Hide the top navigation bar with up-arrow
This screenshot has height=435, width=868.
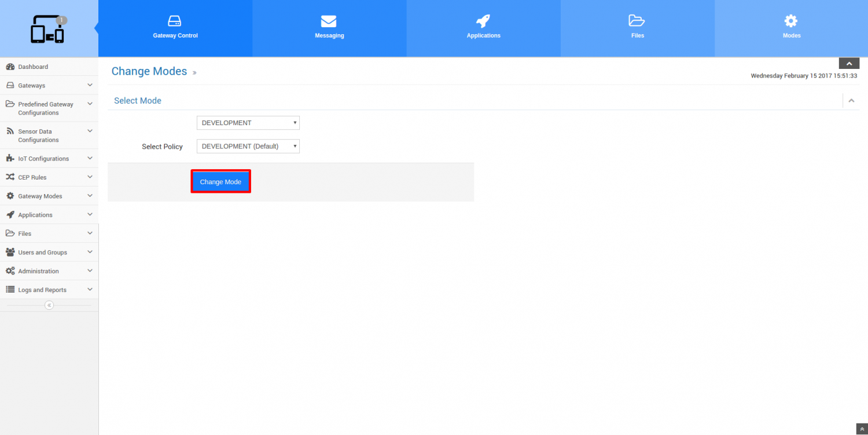pyautogui.click(x=849, y=64)
